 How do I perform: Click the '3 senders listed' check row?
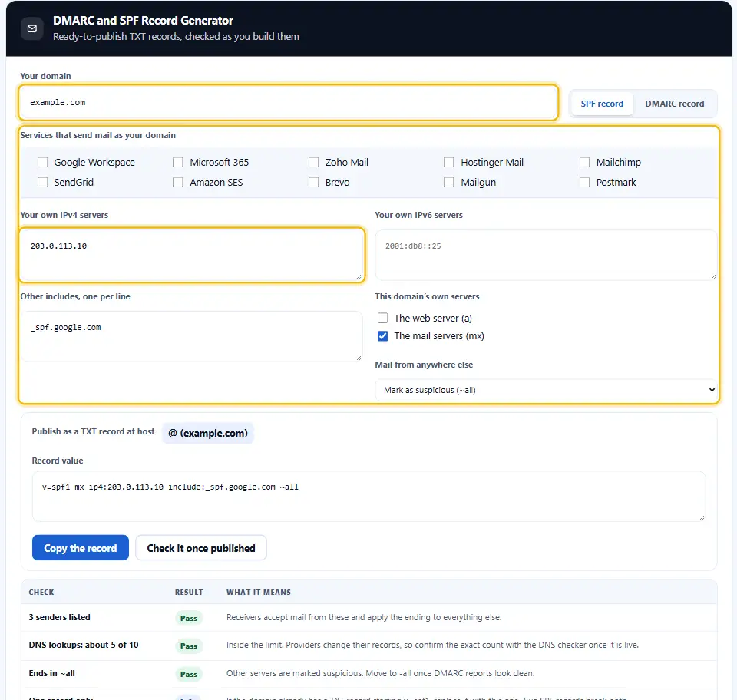point(369,618)
